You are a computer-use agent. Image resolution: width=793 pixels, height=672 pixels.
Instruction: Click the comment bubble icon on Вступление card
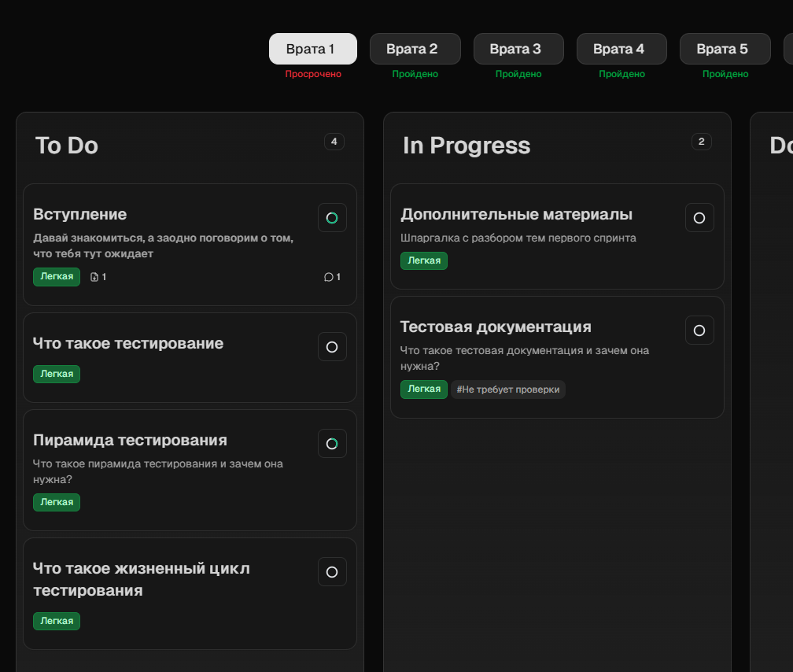(x=328, y=277)
